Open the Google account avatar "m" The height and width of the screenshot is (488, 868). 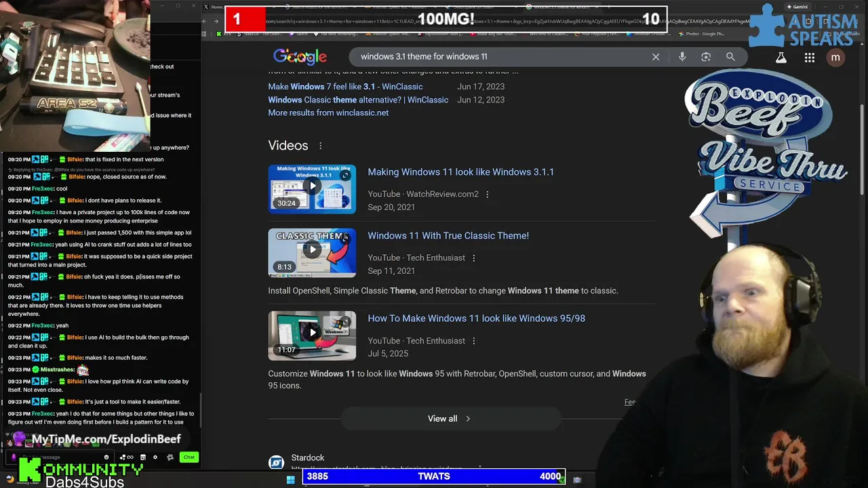point(835,58)
